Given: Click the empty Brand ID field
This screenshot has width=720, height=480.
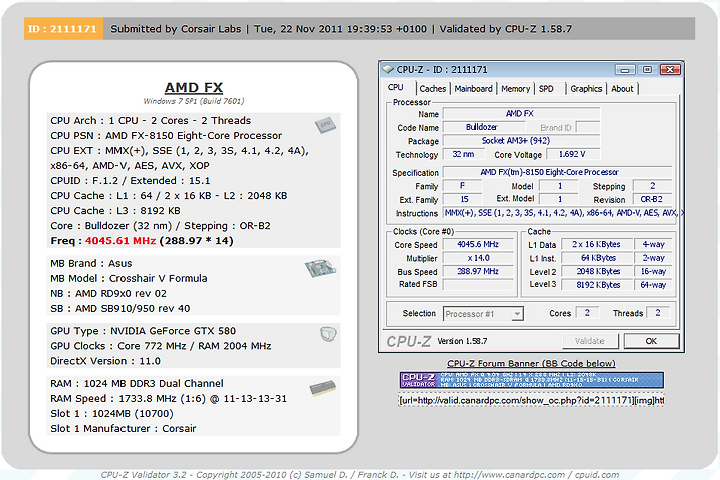Looking at the screenshot, I should (x=588, y=127).
